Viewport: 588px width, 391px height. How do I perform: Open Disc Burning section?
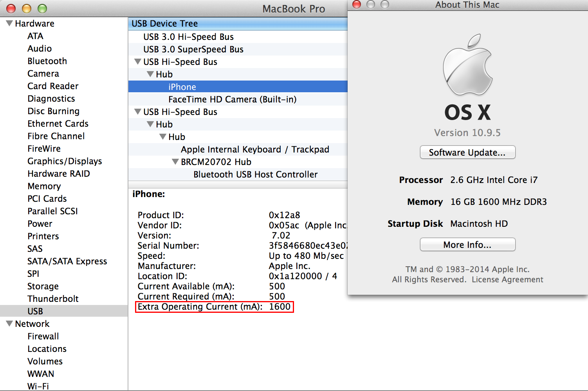click(x=53, y=111)
